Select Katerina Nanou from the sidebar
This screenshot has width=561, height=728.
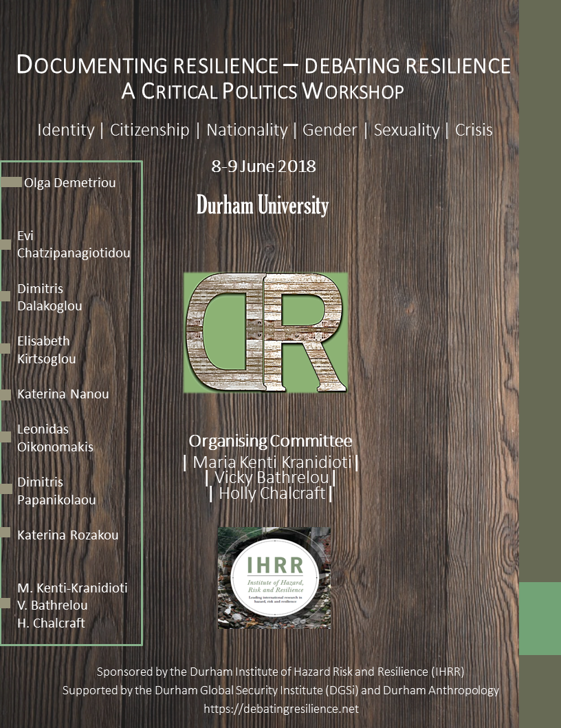63,394
